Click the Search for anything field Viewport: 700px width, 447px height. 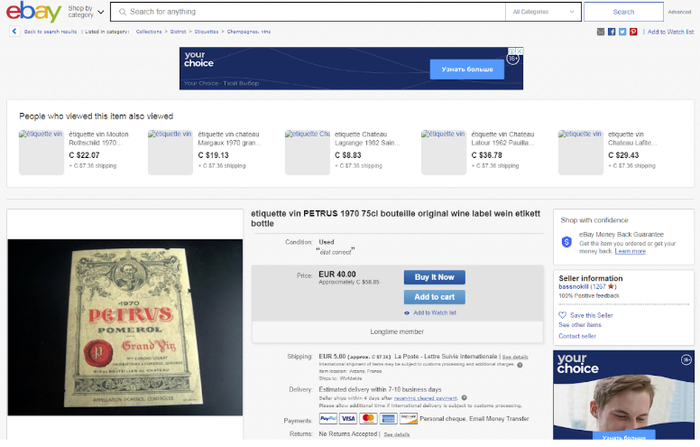308,12
